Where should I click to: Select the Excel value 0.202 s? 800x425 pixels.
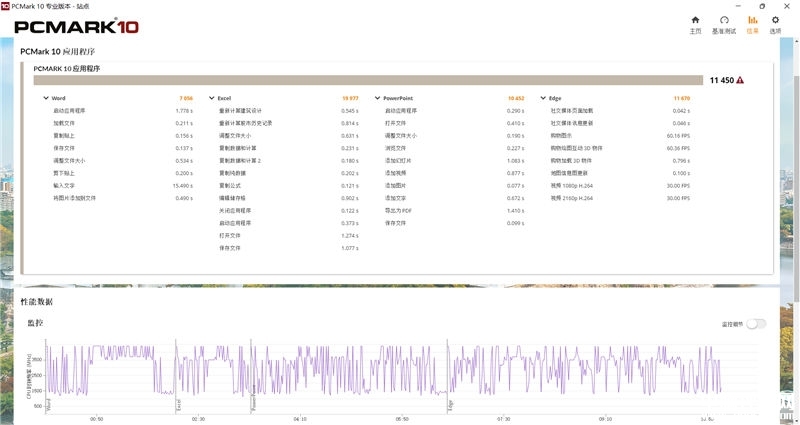(350, 173)
